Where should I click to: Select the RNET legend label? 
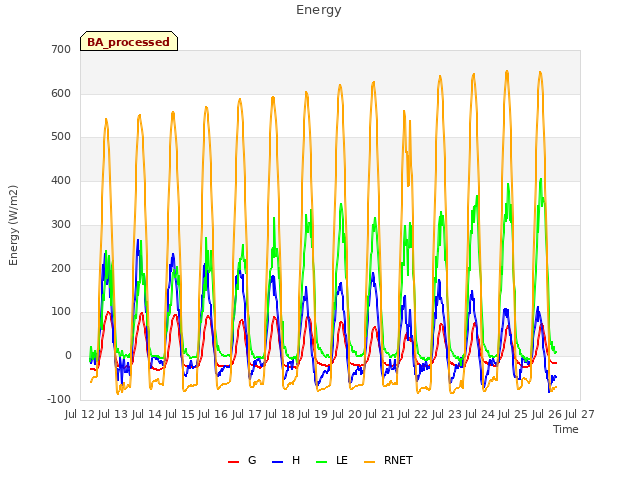point(398,460)
